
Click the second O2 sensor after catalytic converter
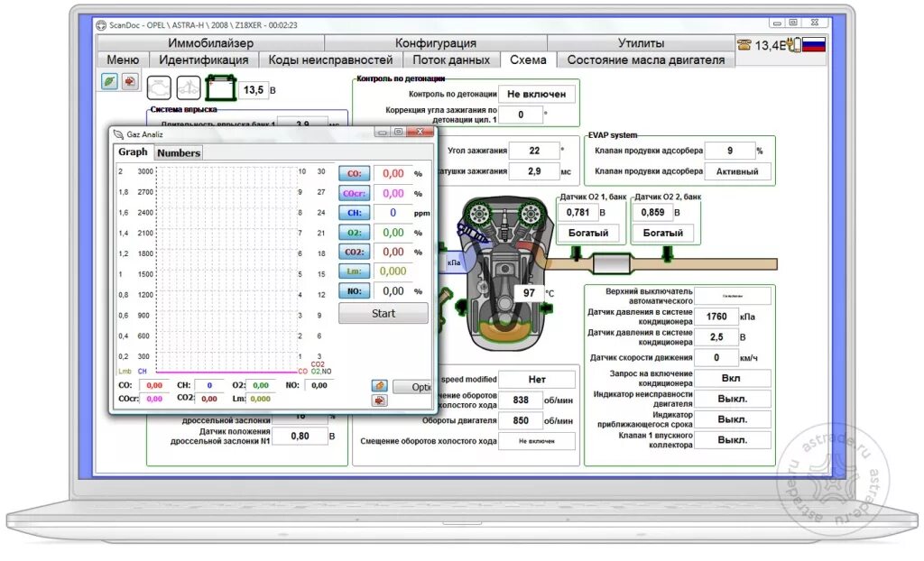(667, 254)
